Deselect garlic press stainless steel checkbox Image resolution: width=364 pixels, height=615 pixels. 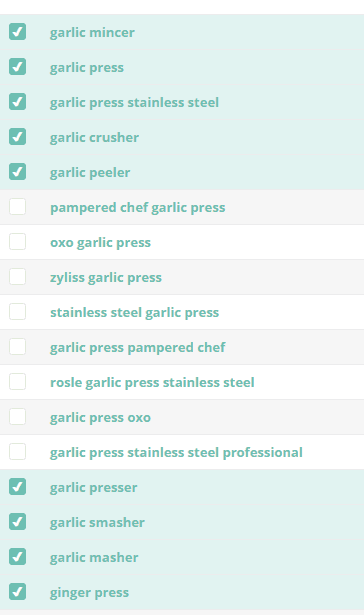(x=18, y=102)
